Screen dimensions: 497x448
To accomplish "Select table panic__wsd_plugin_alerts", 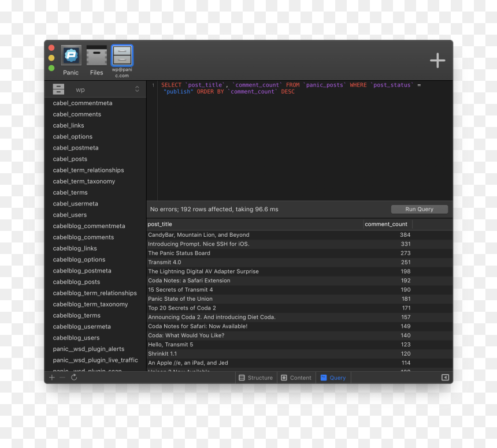I will pos(95,349).
